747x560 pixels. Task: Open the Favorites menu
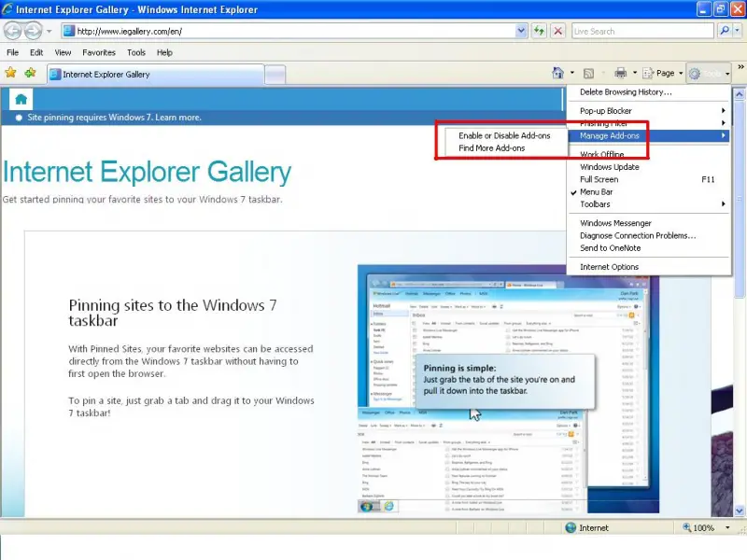(x=99, y=52)
